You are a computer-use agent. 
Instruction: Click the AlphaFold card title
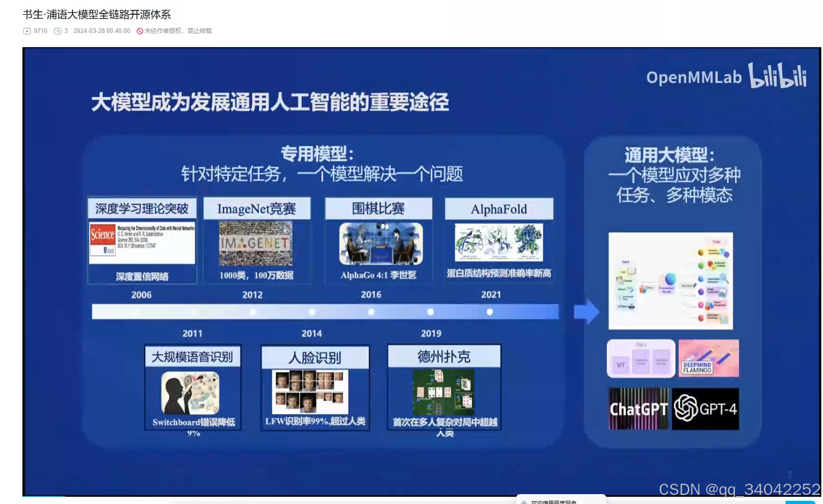point(499,209)
